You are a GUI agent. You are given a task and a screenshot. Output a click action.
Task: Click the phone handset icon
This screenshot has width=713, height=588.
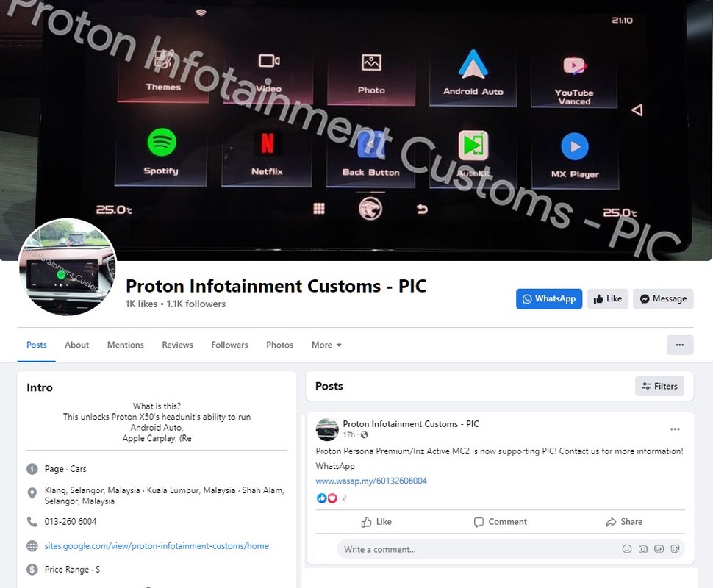click(32, 522)
